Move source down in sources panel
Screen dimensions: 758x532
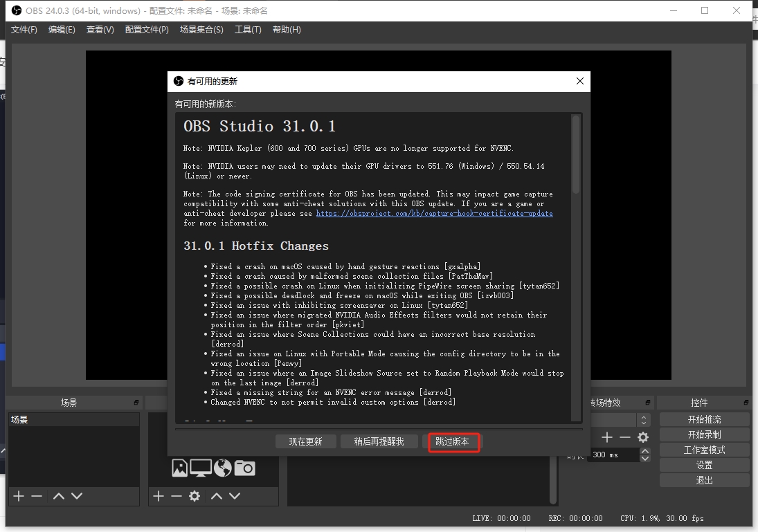tap(235, 496)
